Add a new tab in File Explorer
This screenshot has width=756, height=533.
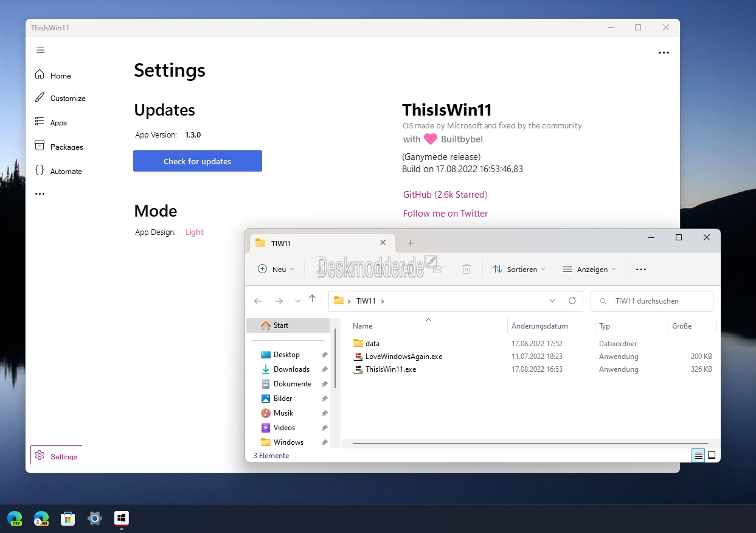coord(411,243)
